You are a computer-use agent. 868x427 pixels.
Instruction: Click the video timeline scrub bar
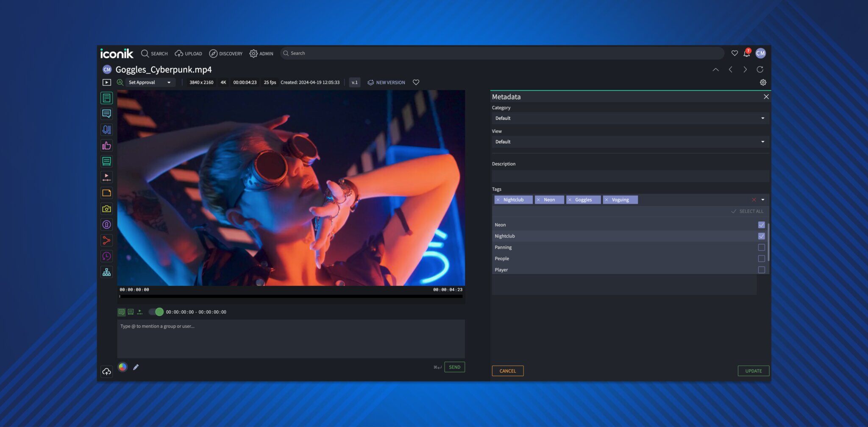tap(291, 296)
